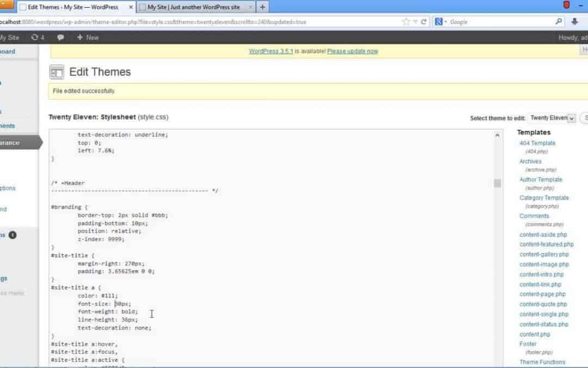Open the Comments template
This screenshot has width=588, height=368.
pos(534,216)
